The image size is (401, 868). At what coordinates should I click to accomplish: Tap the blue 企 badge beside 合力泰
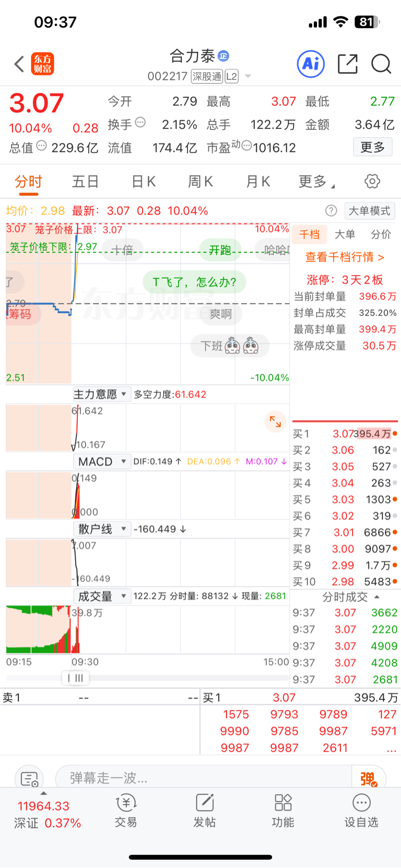(x=223, y=56)
